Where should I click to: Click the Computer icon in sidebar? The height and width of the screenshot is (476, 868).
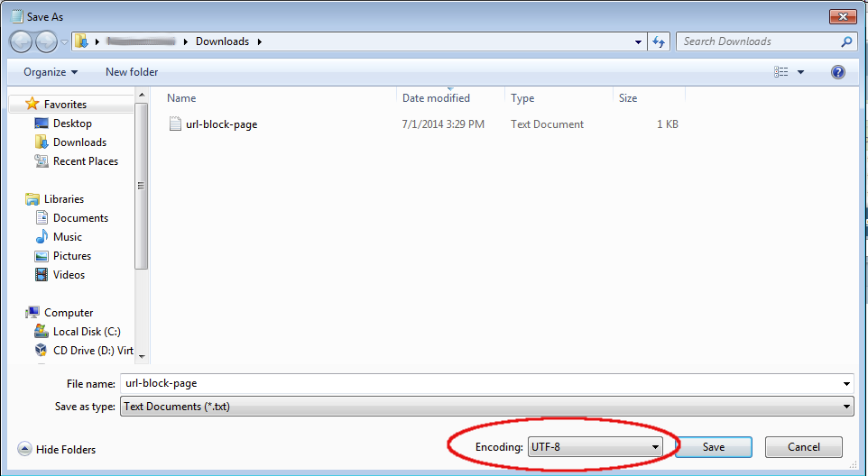pyautogui.click(x=32, y=312)
